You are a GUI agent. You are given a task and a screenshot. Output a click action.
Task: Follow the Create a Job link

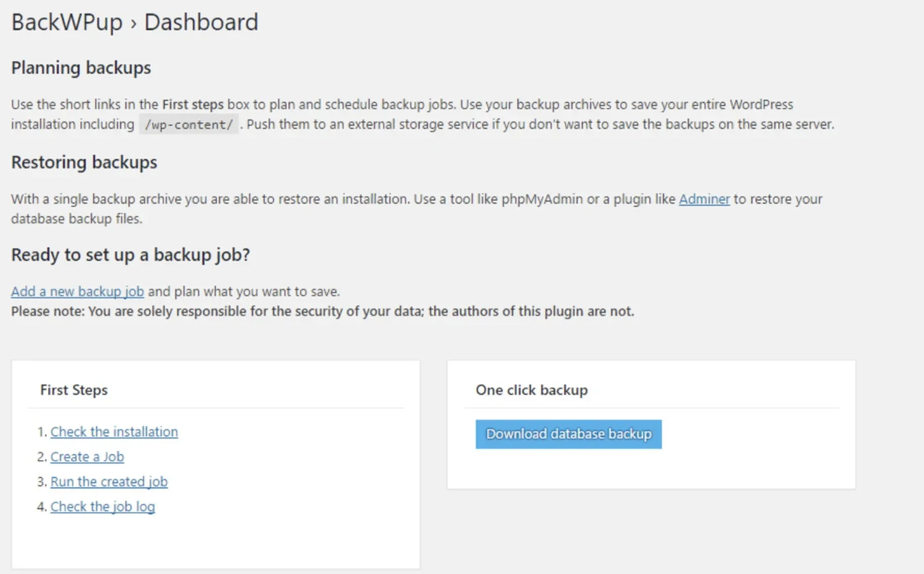click(87, 457)
